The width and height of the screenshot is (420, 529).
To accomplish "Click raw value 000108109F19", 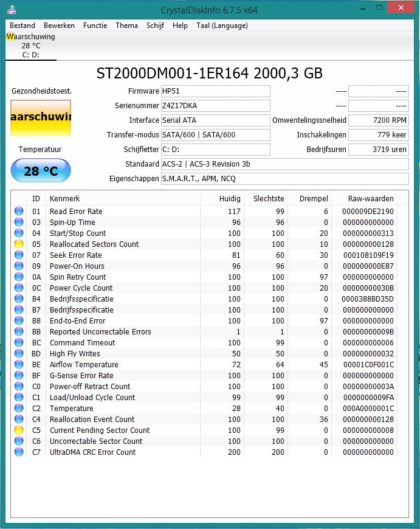I will click(x=368, y=255).
